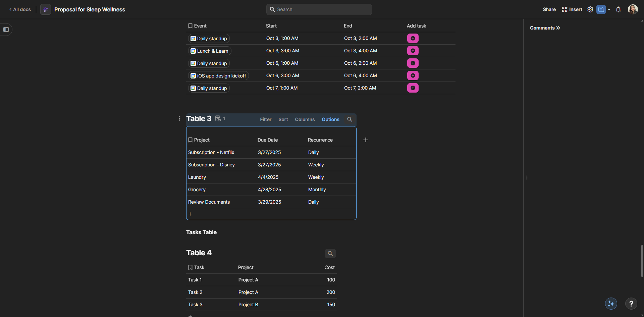Click the Share button
644x317 pixels.
point(549,9)
